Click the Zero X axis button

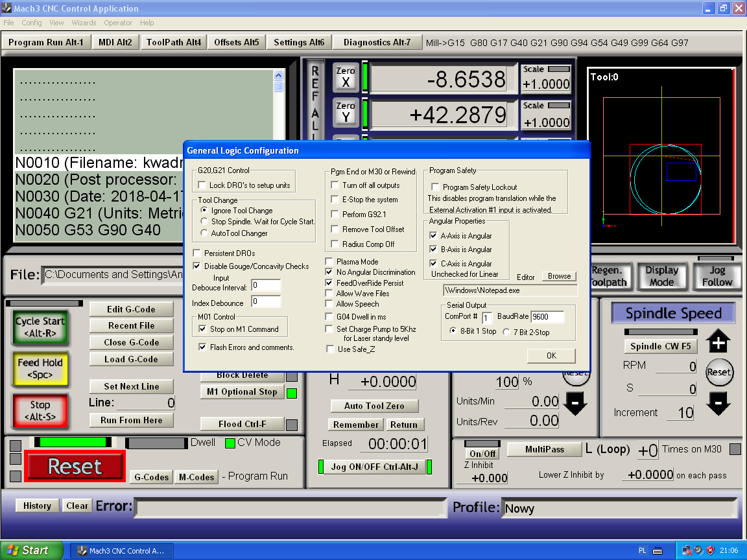pos(346,76)
